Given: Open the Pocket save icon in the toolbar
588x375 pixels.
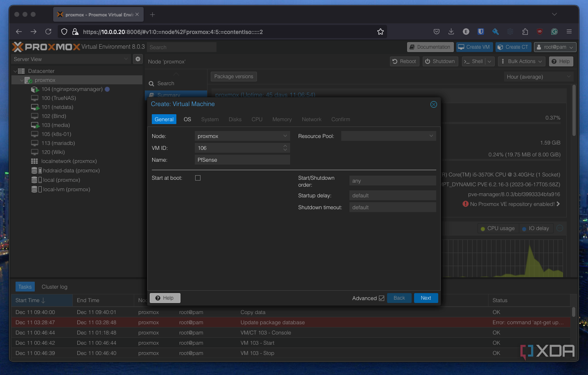Looking at the screenshot, I should (437, 32).
